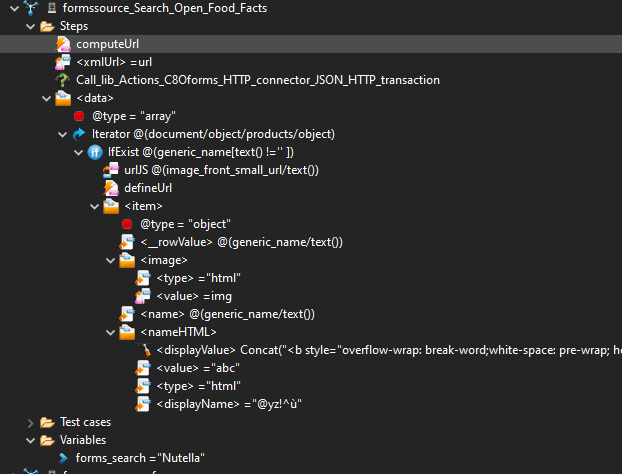The width and height of the screenshot is (622, 474).
Task: Expand the Test cases folder
Action: point(30,422)
